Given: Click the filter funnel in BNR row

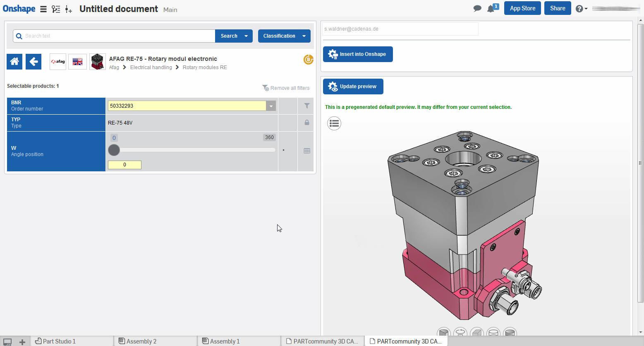Looking at the screenshot, I should (307, 106).
